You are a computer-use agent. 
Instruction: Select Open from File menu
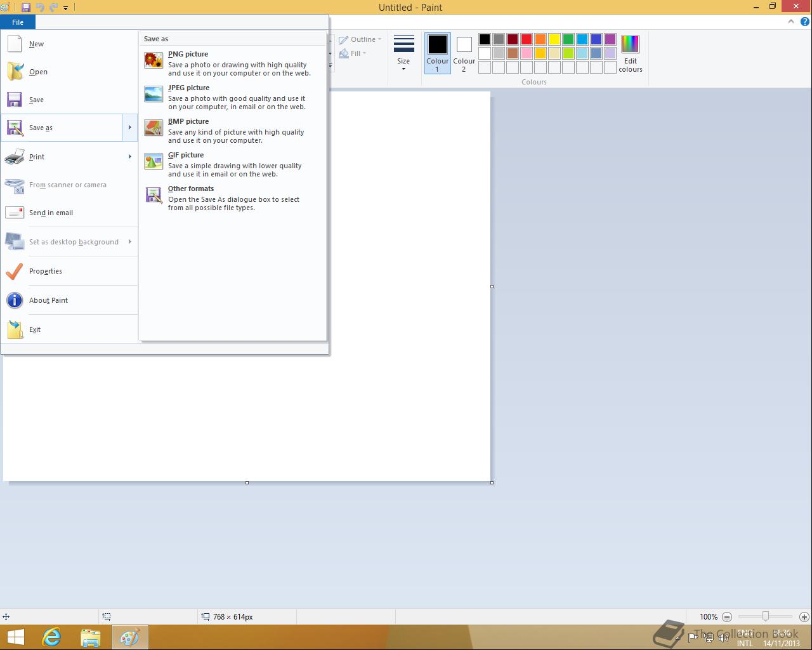click(x=69, y=72)
